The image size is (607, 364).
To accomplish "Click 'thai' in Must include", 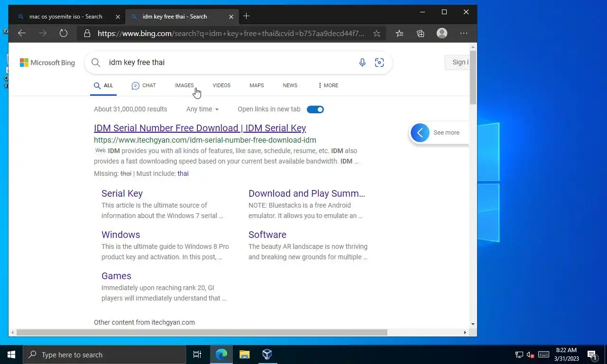I will tap(183, 173).
